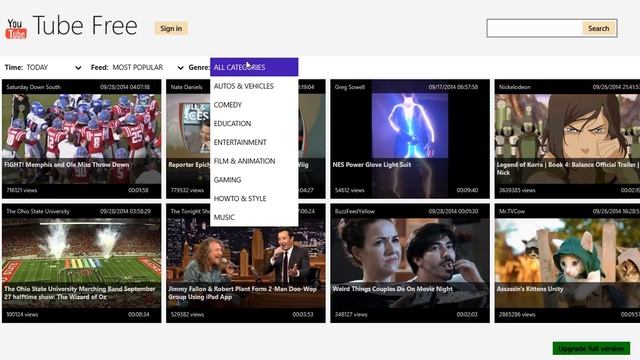Viewport: 640px width, 360px height.
Task: Pick GAMING from genre list
Action: tap(254, 180)
